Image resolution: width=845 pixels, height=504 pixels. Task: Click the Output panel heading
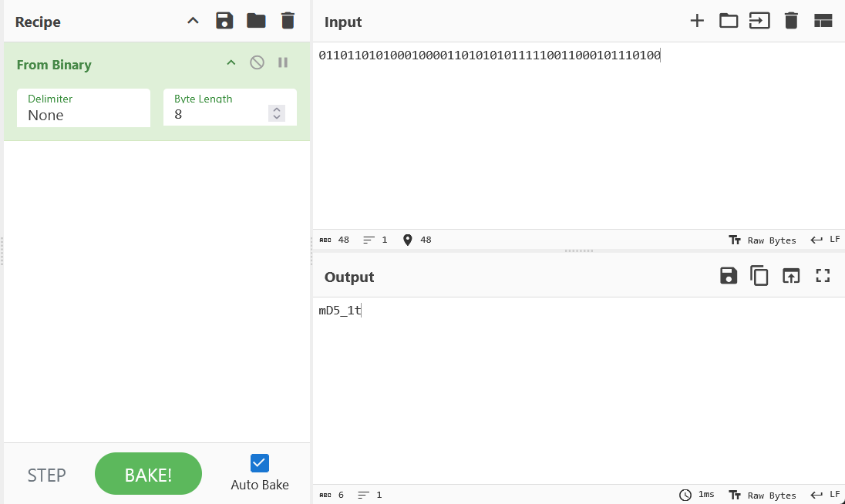click(349, 277)
